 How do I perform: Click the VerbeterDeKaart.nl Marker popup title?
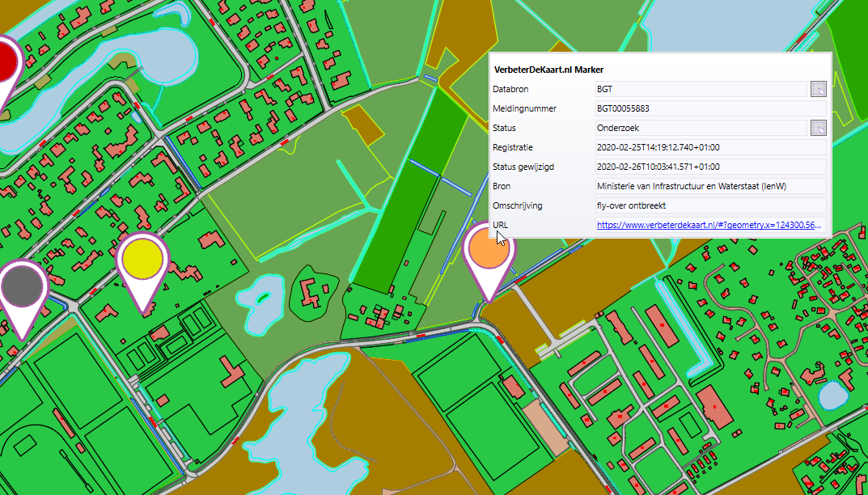coord(548,70)
